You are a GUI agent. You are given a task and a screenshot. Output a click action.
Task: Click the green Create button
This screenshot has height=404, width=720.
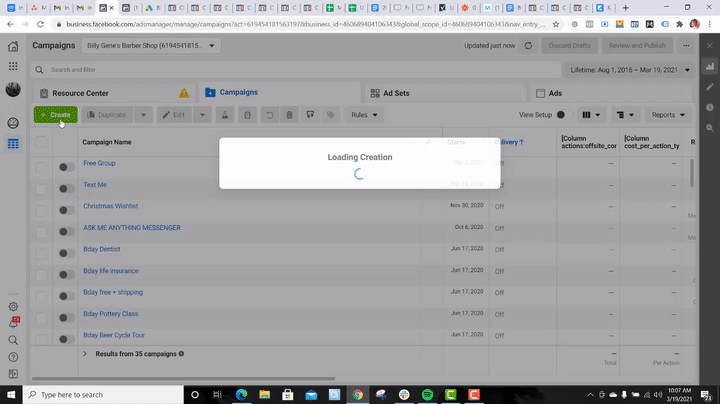click(55, 115)
